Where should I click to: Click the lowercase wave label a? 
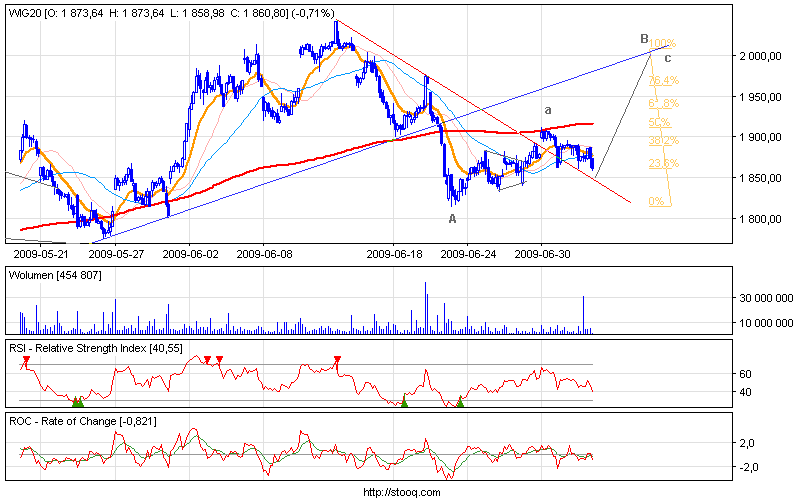coord(548,110)
